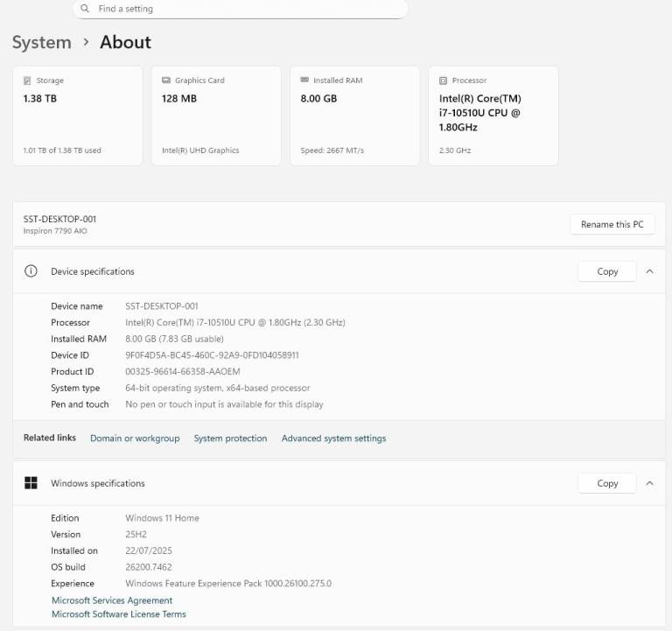Copy the Device specifications
This screenshot has height=631, width=672.
607,271
